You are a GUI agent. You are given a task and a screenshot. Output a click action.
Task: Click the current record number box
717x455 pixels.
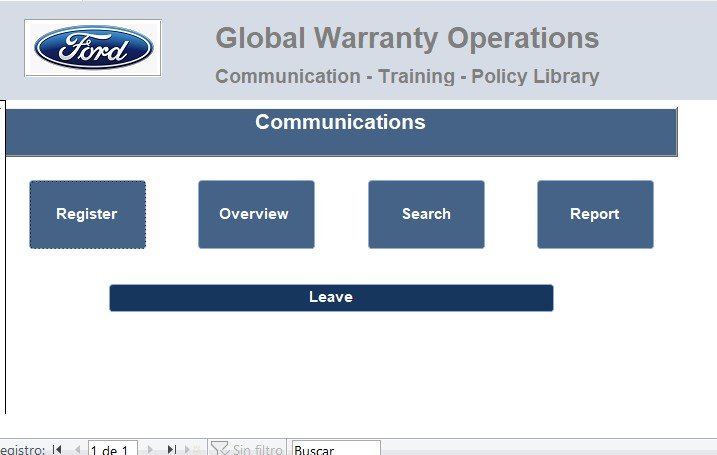(x=110, y=449)
